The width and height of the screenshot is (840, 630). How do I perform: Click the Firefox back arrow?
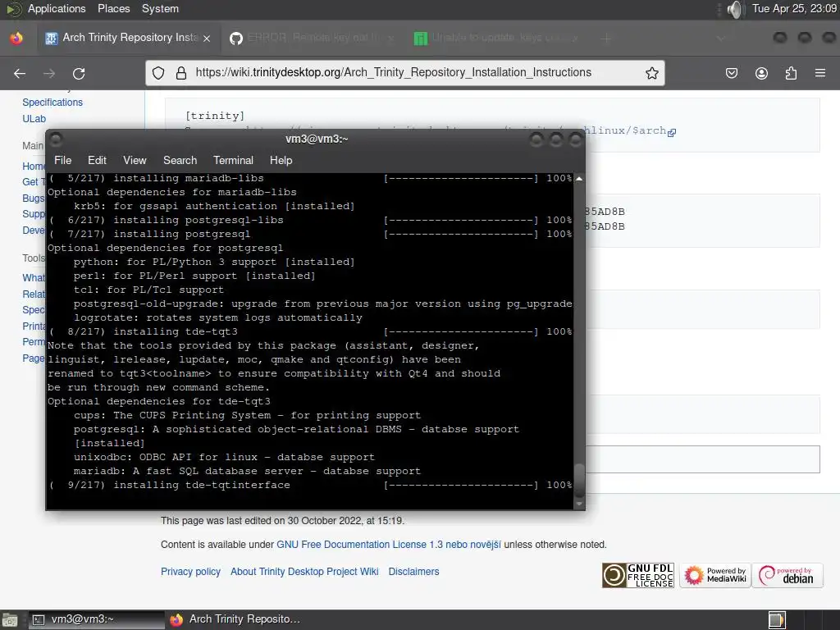pos(20,73)
